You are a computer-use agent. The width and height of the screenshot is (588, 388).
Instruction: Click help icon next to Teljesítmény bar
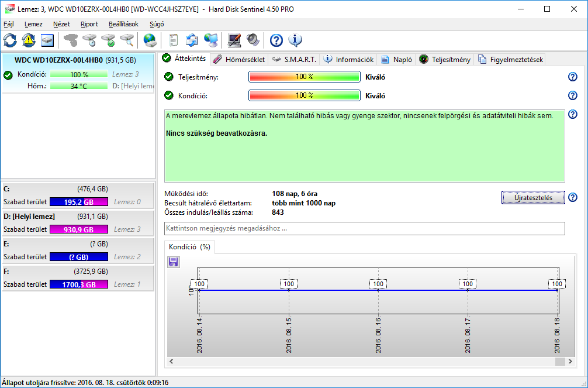click(572, 77)
